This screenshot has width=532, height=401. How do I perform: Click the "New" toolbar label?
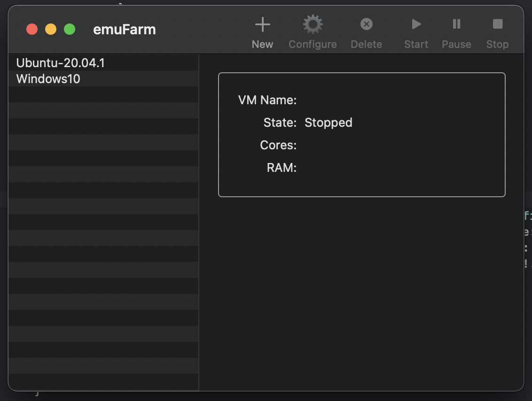pyautogui.click(x=262, y=45)
